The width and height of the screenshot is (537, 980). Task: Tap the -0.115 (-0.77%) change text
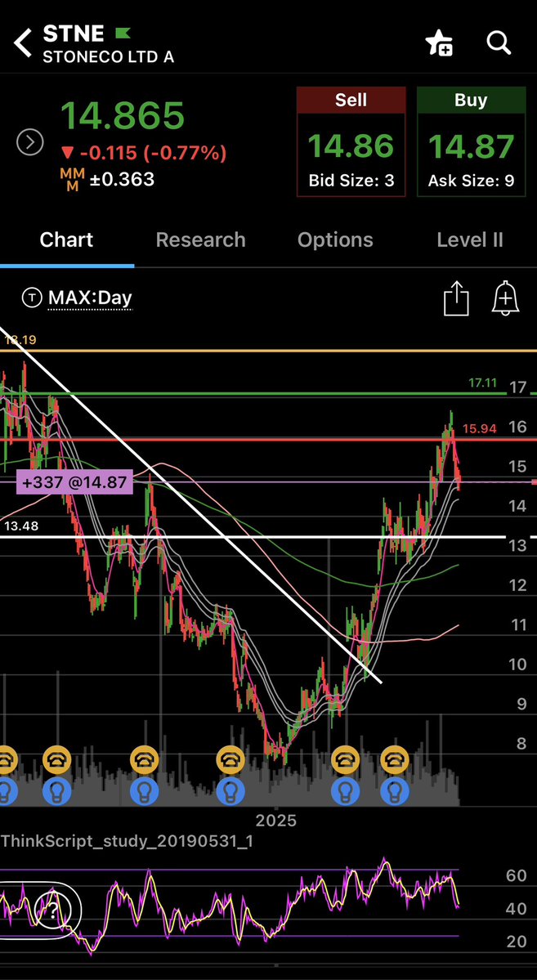144,153
